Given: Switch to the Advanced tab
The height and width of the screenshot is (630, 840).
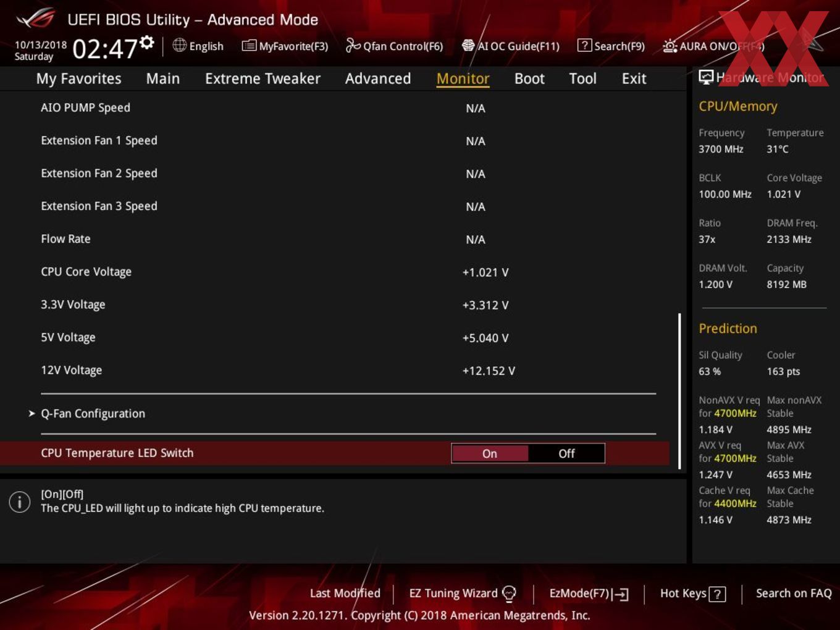Looking at the screenshot, I should [378, 78].
